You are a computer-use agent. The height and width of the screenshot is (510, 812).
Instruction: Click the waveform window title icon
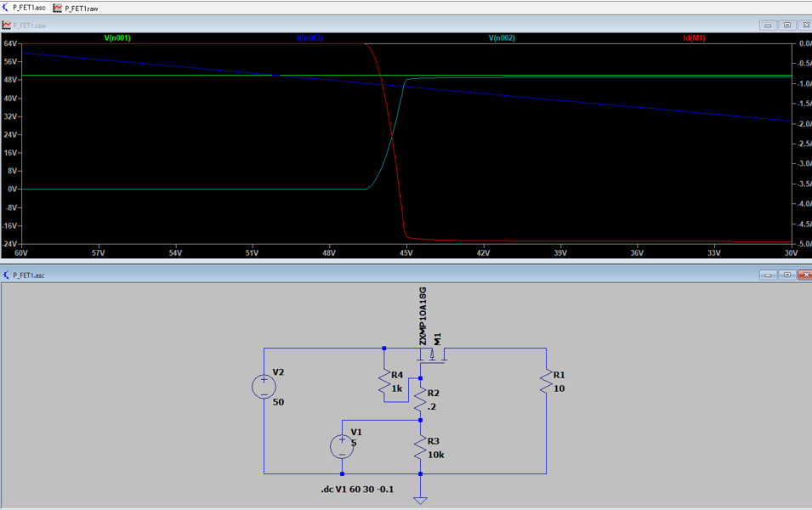tap(6, 25)
